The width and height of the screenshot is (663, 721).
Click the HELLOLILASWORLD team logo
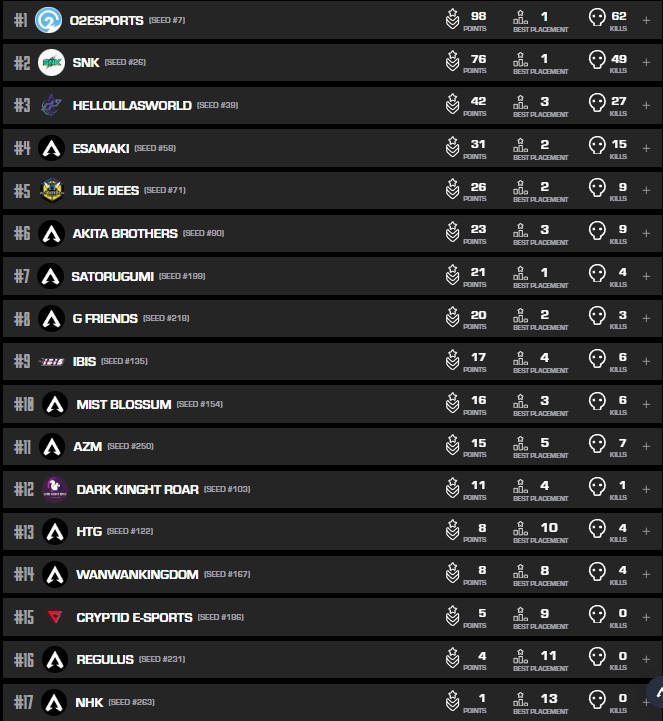coord(52,105)
